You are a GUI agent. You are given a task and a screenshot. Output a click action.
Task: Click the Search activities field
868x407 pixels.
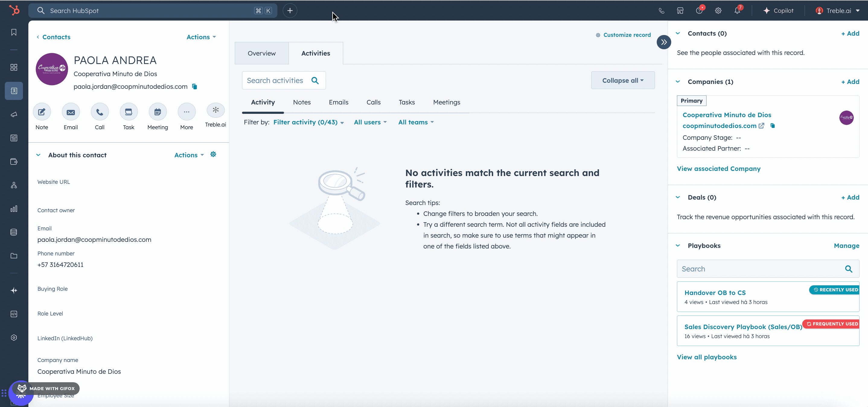tap(275, 80)
